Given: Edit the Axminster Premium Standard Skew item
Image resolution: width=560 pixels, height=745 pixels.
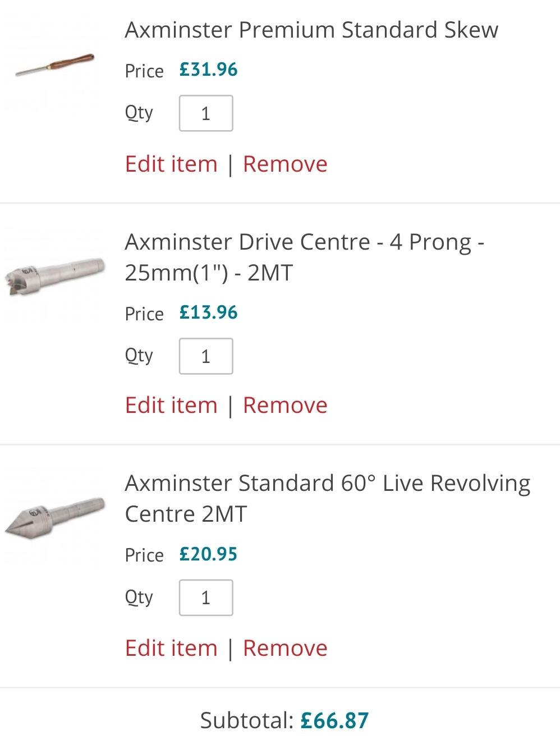Looking at the screenshot, I should click(172, 164).
